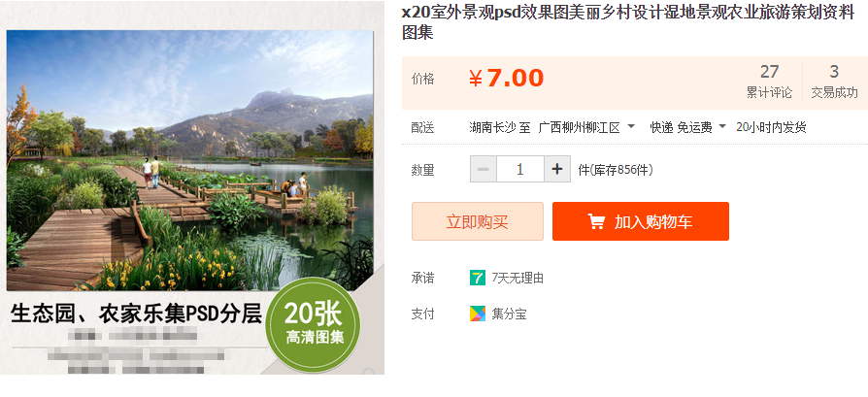Click the 集分宝 payment icon
Screen dimensions: 868x397
point(477,314)
